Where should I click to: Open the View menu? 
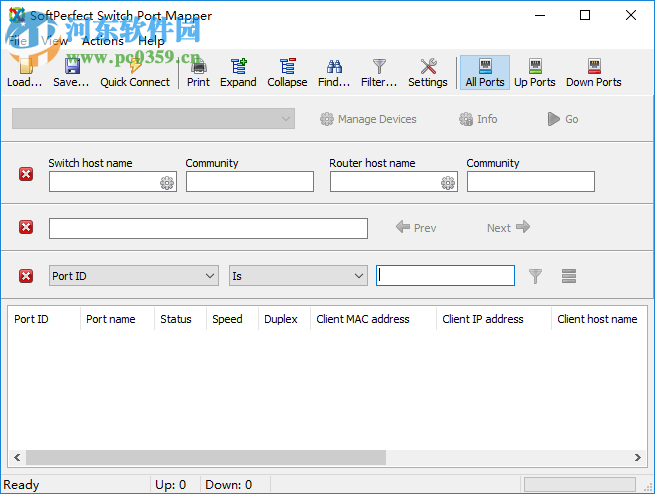(x=54, y=41)
